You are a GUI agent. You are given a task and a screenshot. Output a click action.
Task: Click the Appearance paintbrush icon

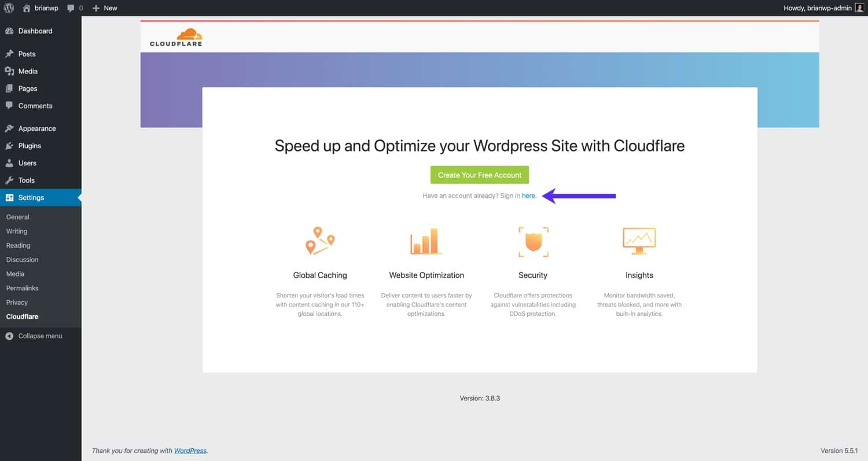tap(10, 128)
